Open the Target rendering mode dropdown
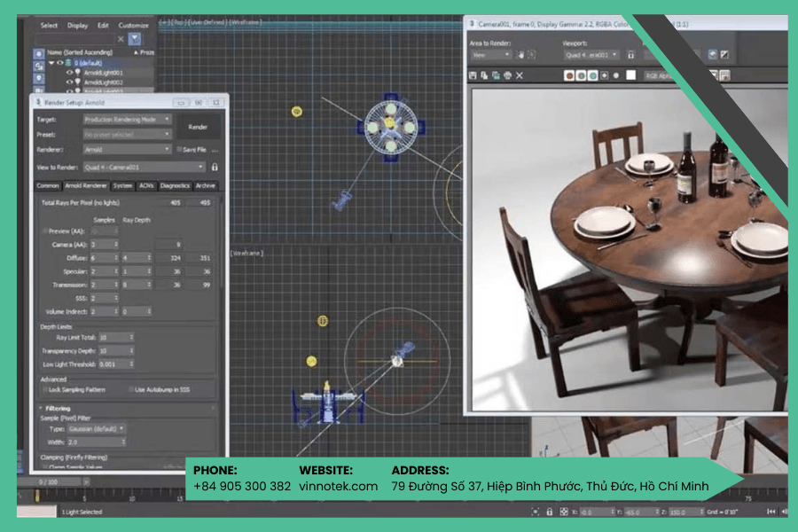 (127, 119)
